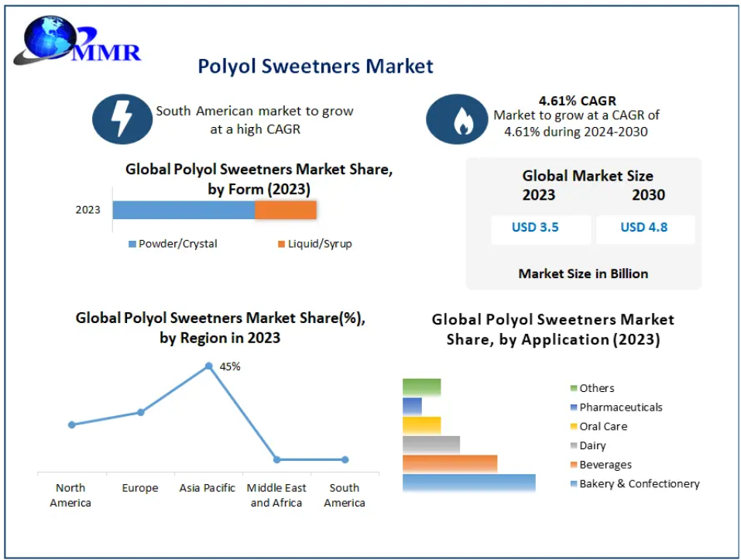Select the North America line data point
Viewport: 741px width, 560px height.
(x=72, y=424)
